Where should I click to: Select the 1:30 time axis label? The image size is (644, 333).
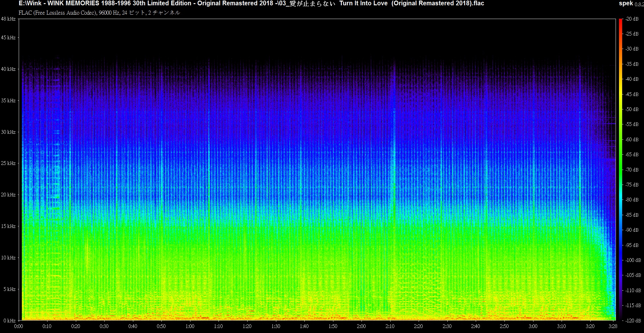276,326
